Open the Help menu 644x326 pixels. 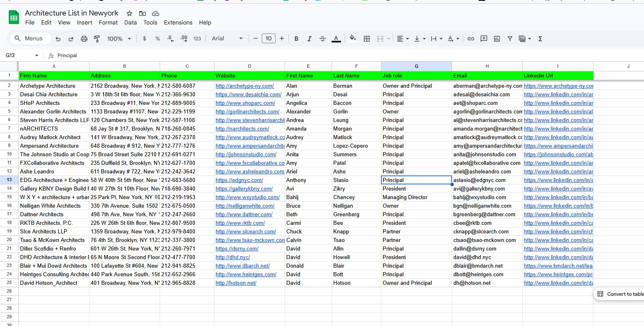tap(205, 22)
